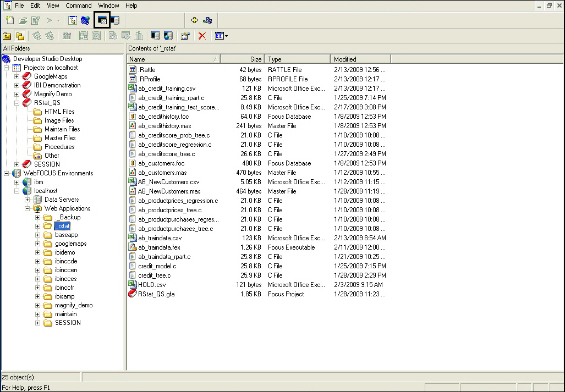Viewport: 565px width, 392px height.
Task: Select the Image Files folder
Action: tap(59, 120)
